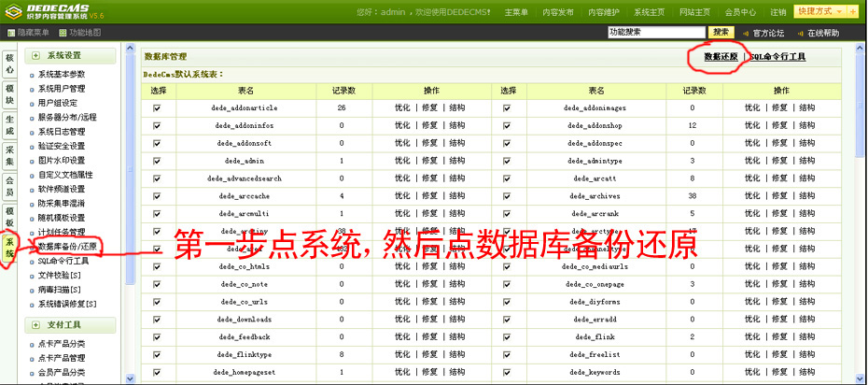Open 在线帮助 via its speaker icon
868x385 pixels.
point(802,33)
